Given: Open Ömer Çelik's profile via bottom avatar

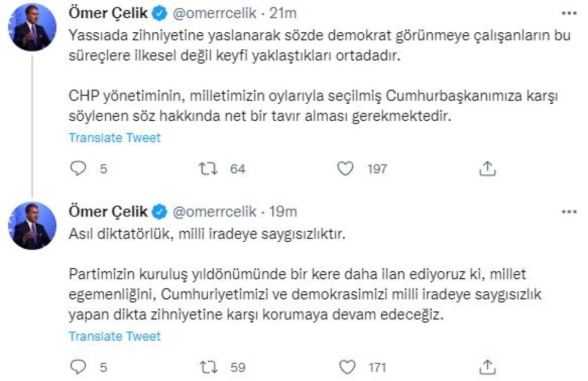Looking at the screenshot, I should (x=32, y=225).
